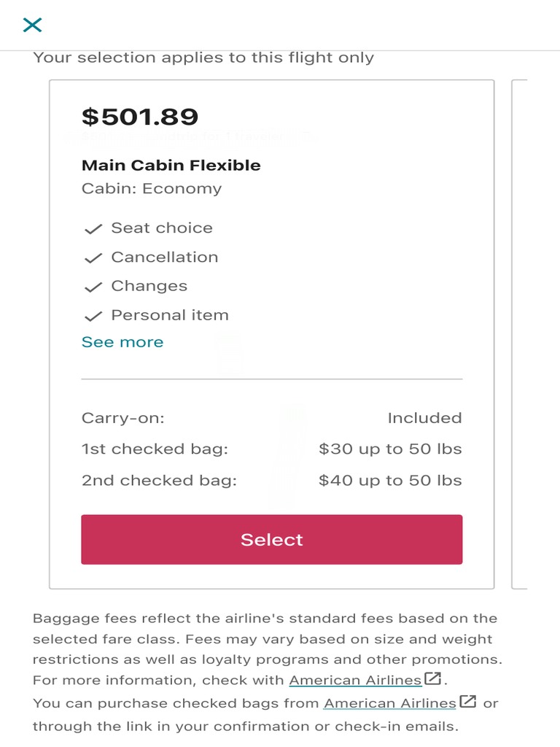The width and height of the screenshot is (560, 747).
Task: Expand fare details with See more
Action: (x=122, y=342)
